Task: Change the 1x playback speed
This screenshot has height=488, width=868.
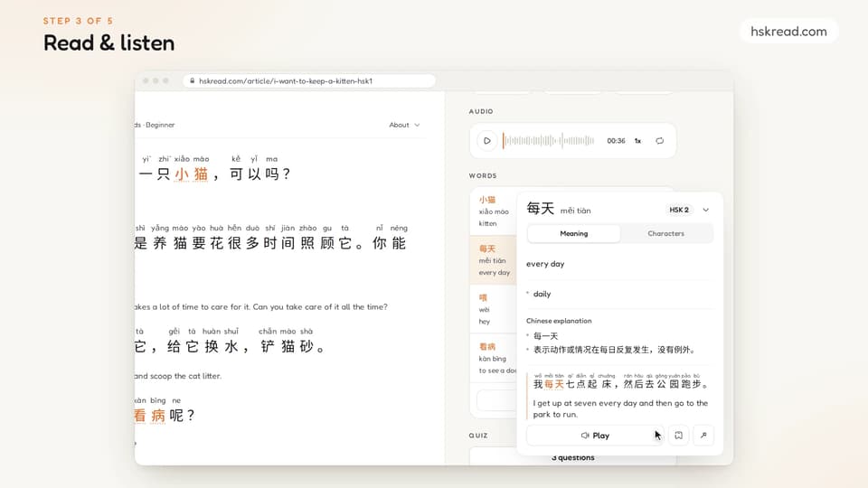Action: 637,141
